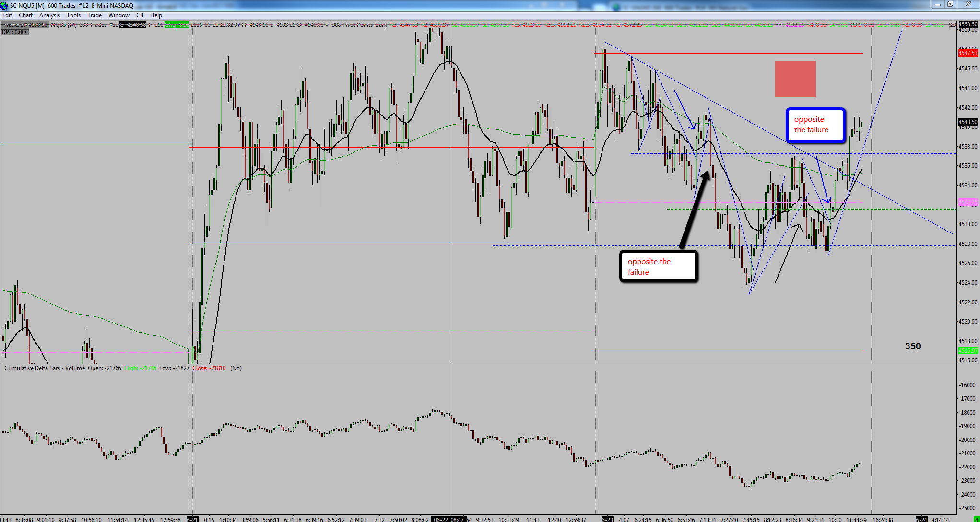Click the 4550.50 marker atop price axis
Image resolution: width=980 pixels, height=522 pixels.
(968, 24)
